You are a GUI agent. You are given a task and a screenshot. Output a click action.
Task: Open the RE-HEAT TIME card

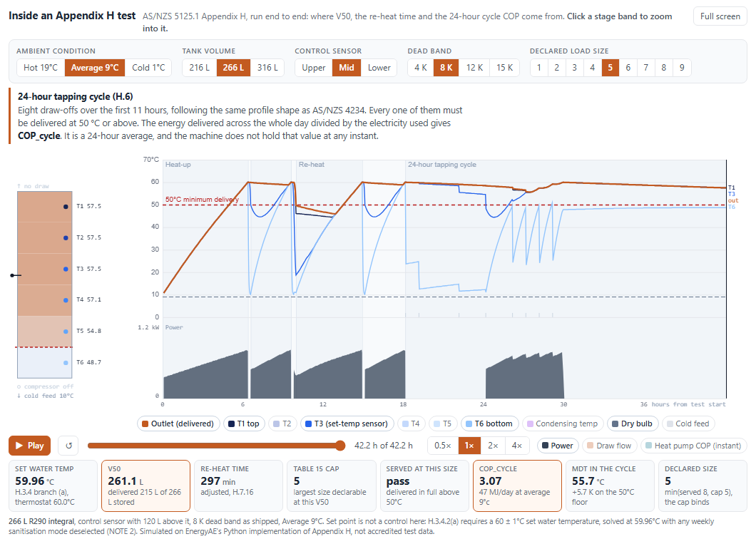point(238,486)
